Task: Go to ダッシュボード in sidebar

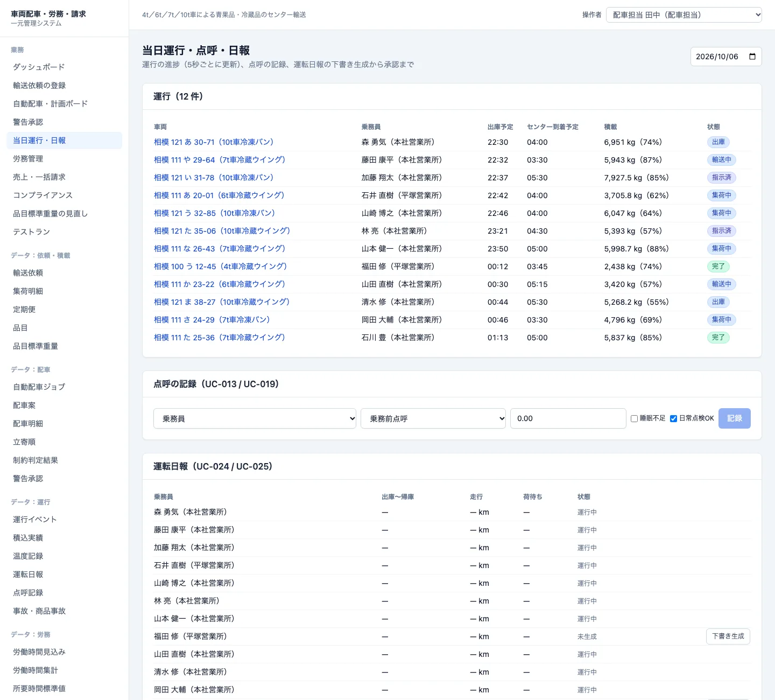Action: click(64, 67)
